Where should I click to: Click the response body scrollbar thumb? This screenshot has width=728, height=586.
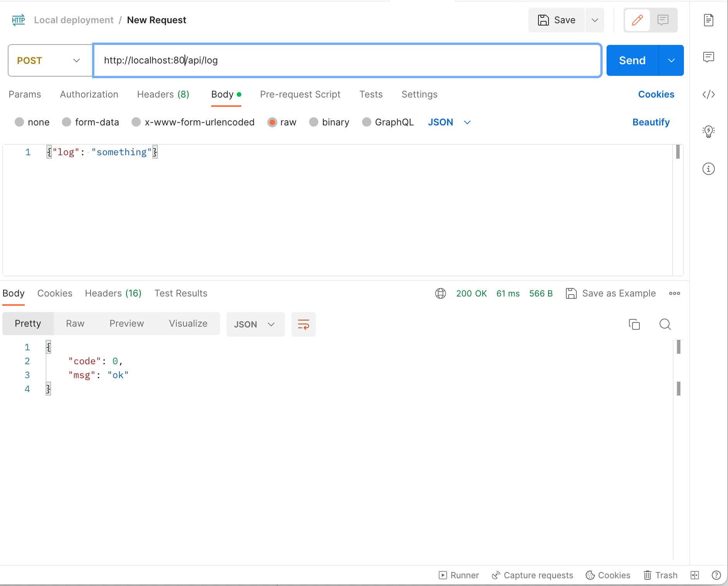point(678,347)
